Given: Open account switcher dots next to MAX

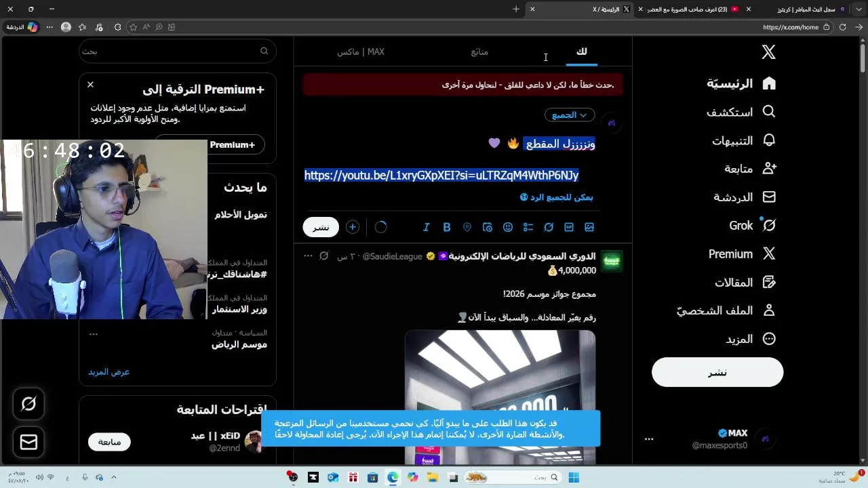Looking at the screenshot, I should click(649, 439).
